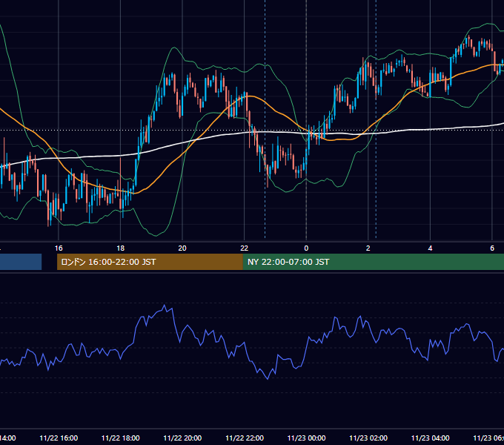Click the 11/22 20:00 date label
Image resolution: width=504 pixels, height=445 pixels.
click(x=182, y=438)
